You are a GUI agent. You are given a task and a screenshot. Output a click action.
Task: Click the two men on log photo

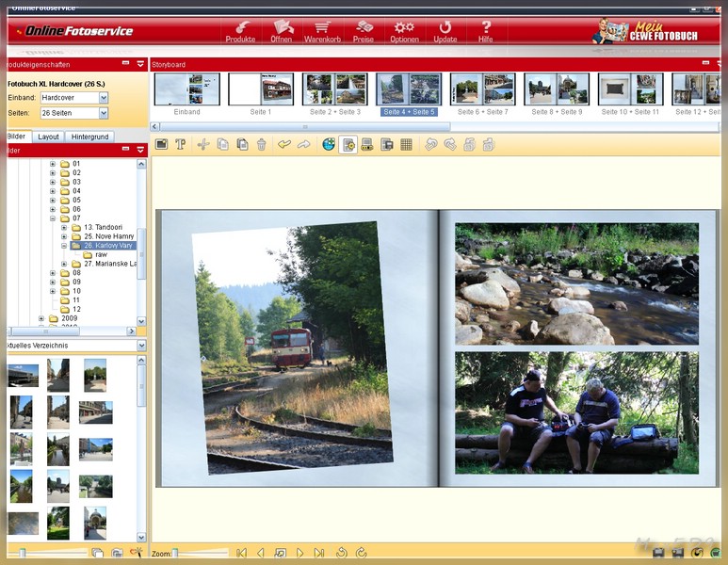click(576, 412)
